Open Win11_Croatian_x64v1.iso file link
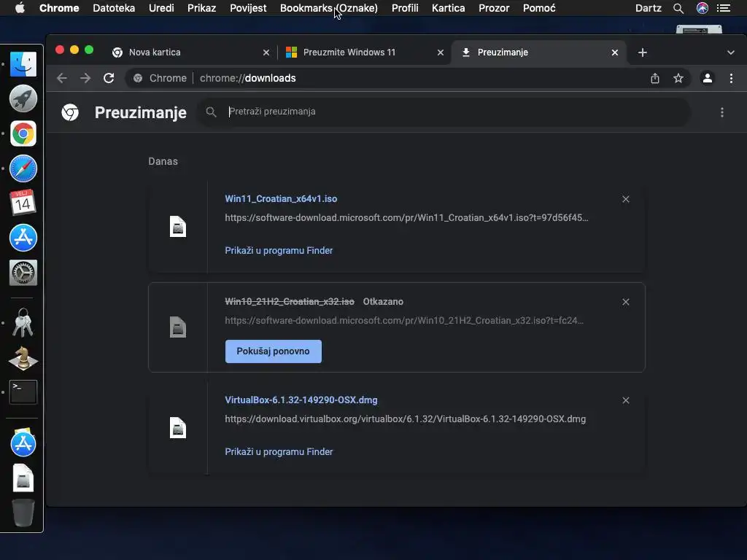The height and width of the screenshot is (560, 747). coord(281,198)
